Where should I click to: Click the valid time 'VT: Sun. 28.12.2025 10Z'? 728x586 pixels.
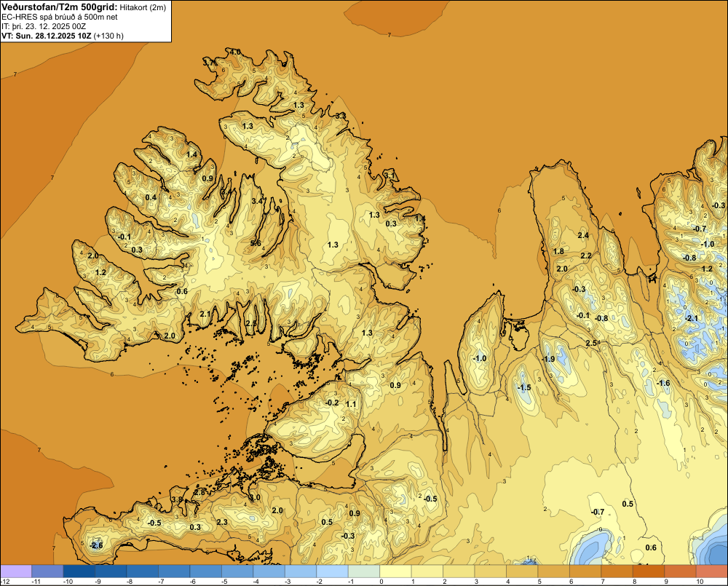(x=47, y=36)
